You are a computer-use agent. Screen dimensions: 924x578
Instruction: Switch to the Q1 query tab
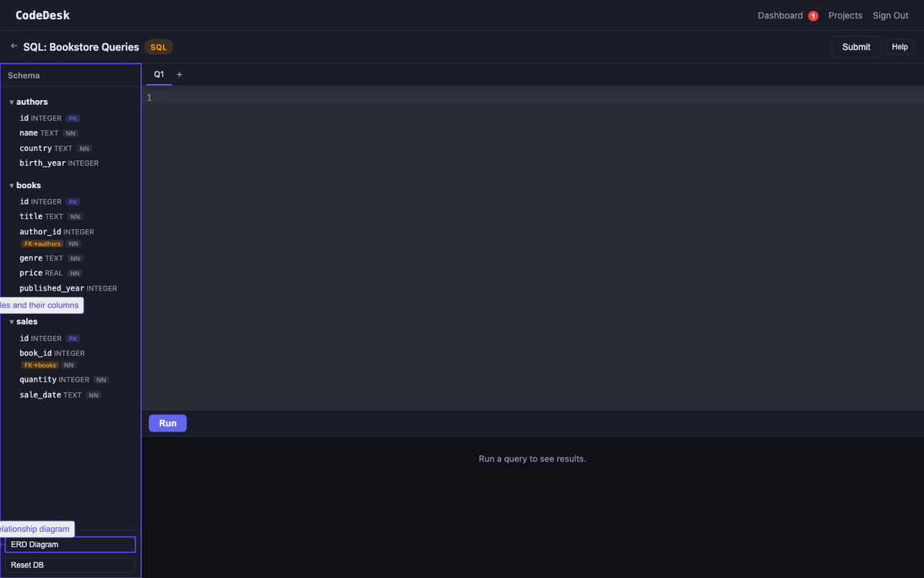[159, 74]
